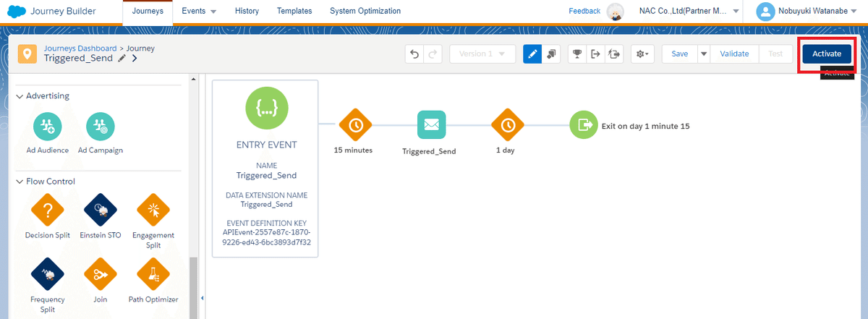868x319 pixels.
Task: Select the Engagement Split activity
Action: coord(153,210)
